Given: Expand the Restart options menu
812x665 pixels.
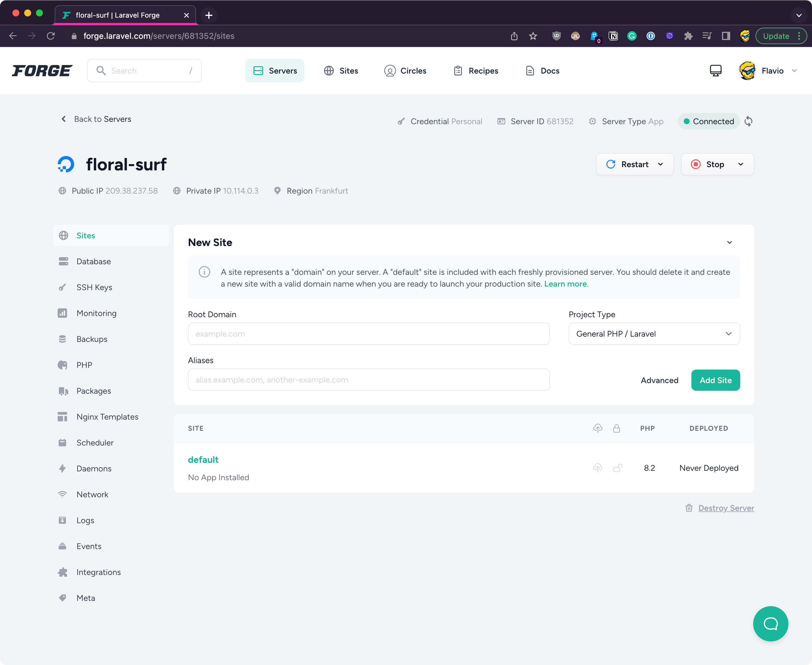Looking at the screenshot, I should coord(660,164).
